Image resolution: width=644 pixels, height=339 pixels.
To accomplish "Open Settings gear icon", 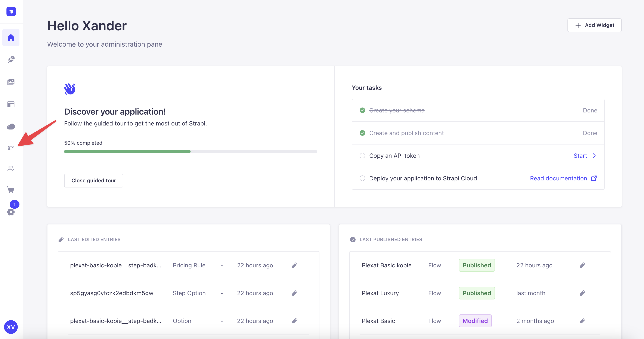I will click(11, 212).
